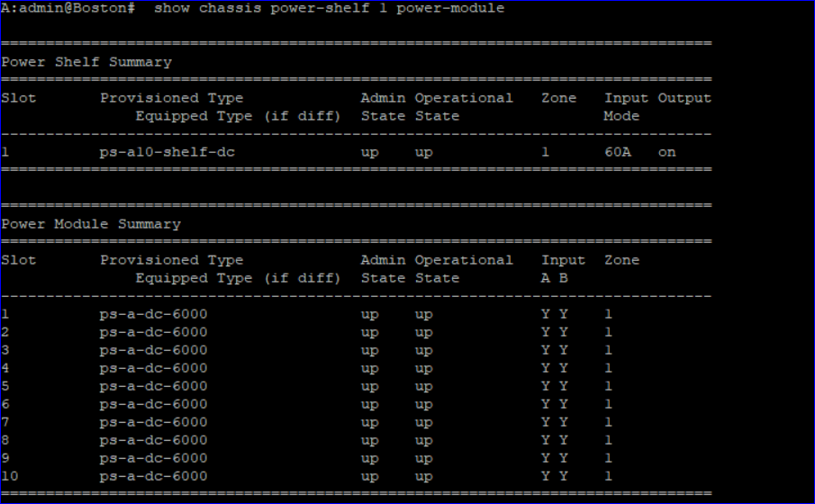Image resolution: width=815 pixels, height=504 pixels.
Task: Click the 'on' output value for shelf
Action: (666, 152)
